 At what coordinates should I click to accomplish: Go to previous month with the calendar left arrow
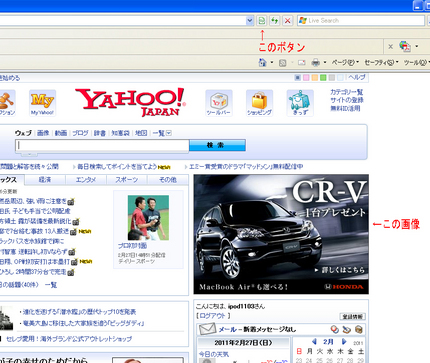tap(314, 342)
